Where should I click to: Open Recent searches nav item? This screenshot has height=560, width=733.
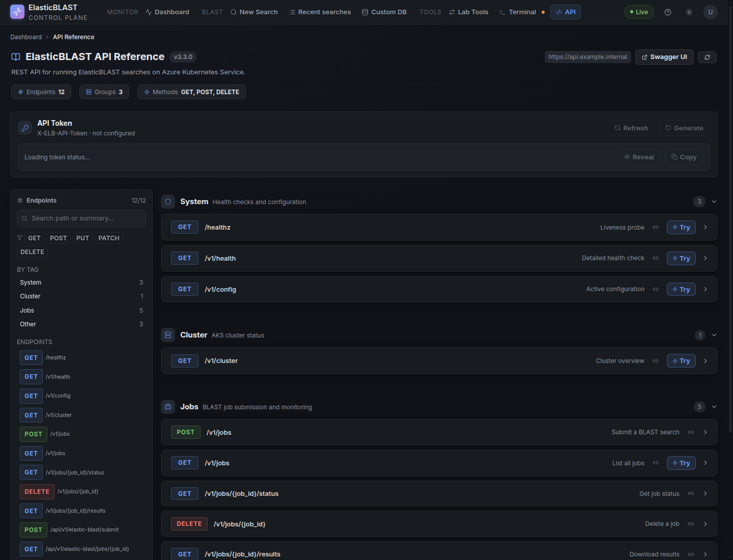point(320,12)
